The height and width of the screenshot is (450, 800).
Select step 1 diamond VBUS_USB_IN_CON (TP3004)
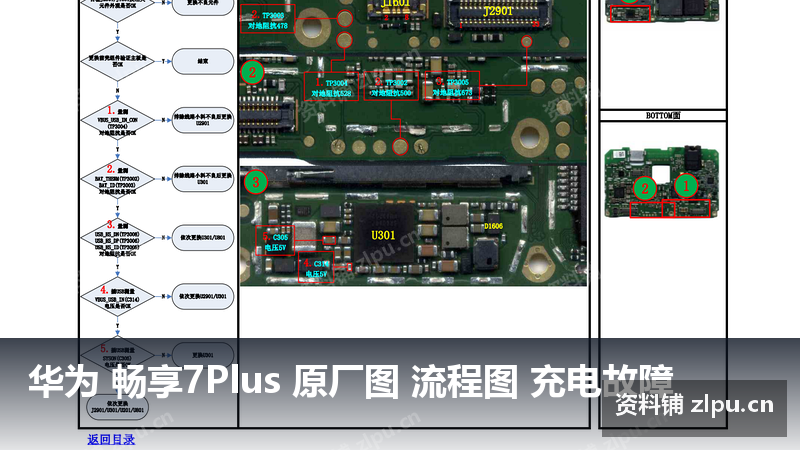[117, 120]
